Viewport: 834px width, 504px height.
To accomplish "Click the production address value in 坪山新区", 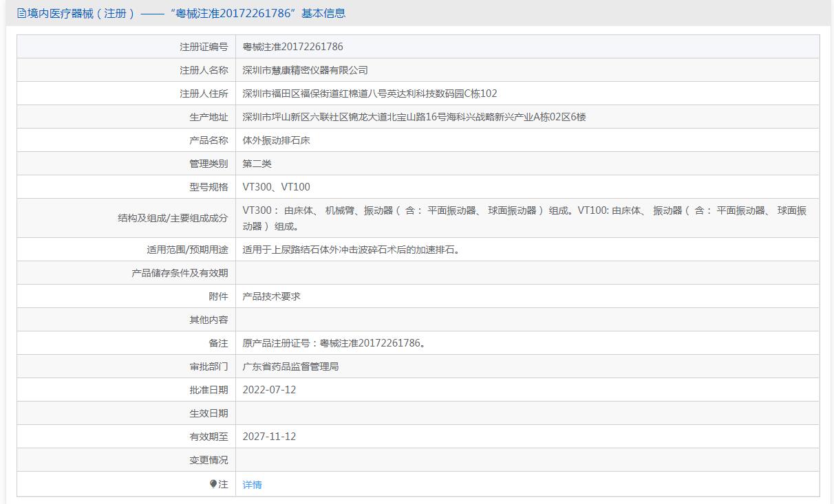I will point(414,117).
